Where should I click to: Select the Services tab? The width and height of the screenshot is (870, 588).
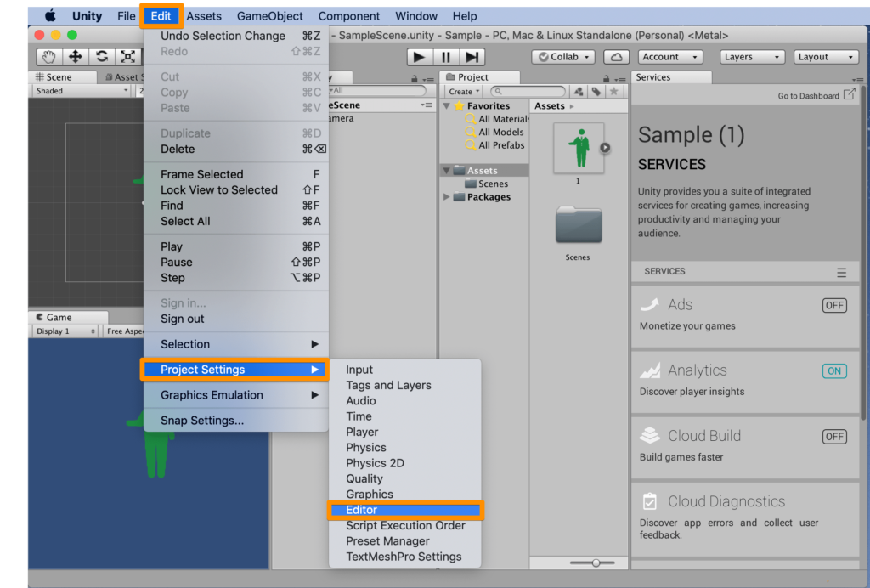pyautogui.click(x=671, y=77)
